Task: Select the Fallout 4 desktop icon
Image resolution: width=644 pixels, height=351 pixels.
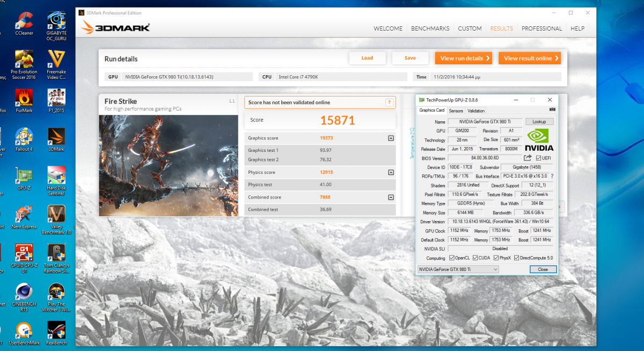Action: pyautogui.click(x=24, y=140)
